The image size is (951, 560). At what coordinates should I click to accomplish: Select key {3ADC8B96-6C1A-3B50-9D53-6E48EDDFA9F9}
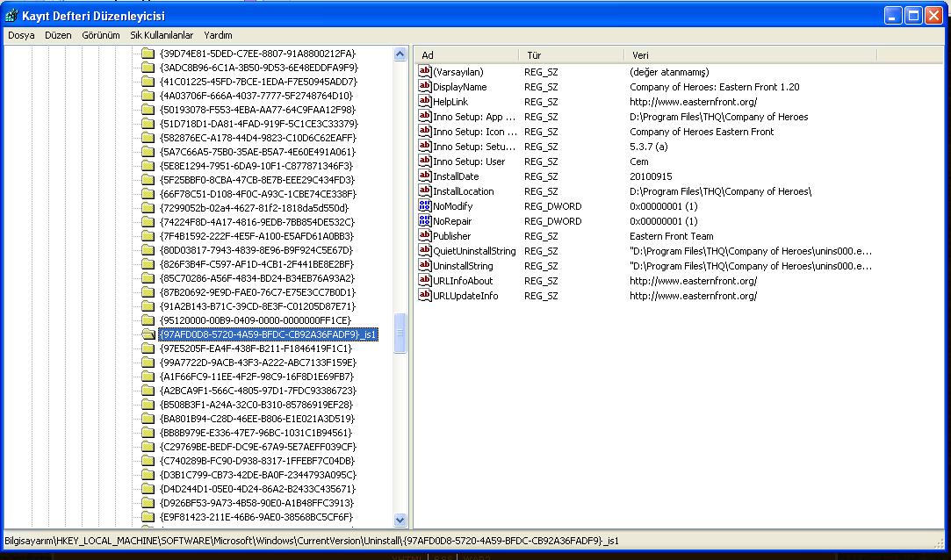(258, 68)
